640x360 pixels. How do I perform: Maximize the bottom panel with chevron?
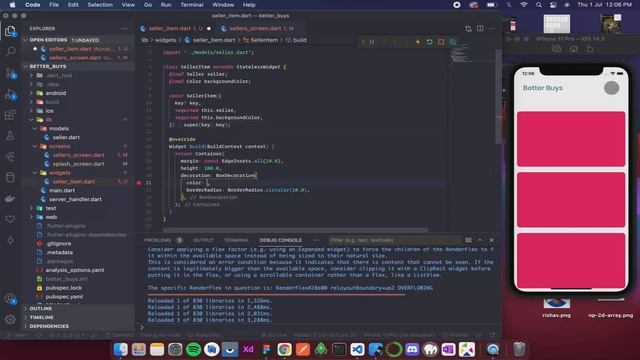[x=480, y=240]
